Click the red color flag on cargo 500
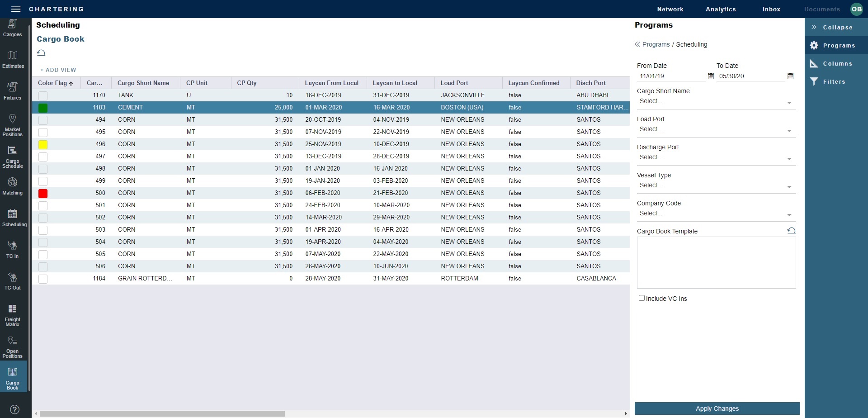The image size is (868, 418). pyautogui.click(x=43, y=193)
